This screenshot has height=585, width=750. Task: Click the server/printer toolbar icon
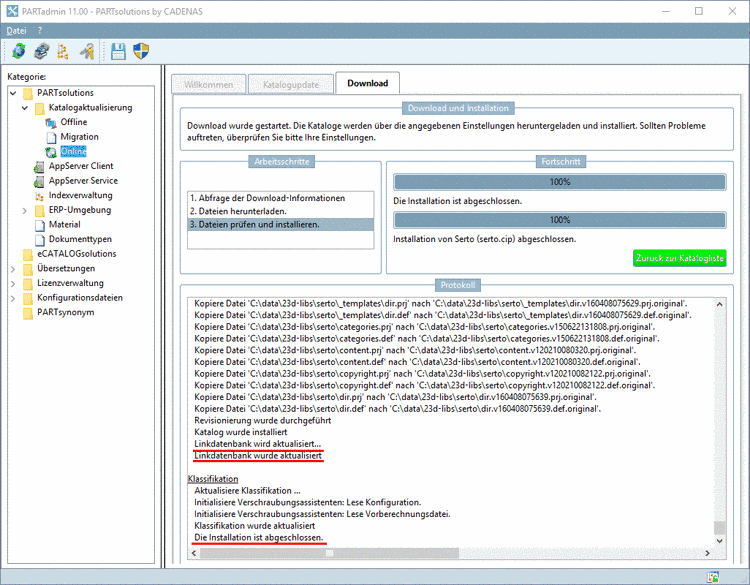42,51
